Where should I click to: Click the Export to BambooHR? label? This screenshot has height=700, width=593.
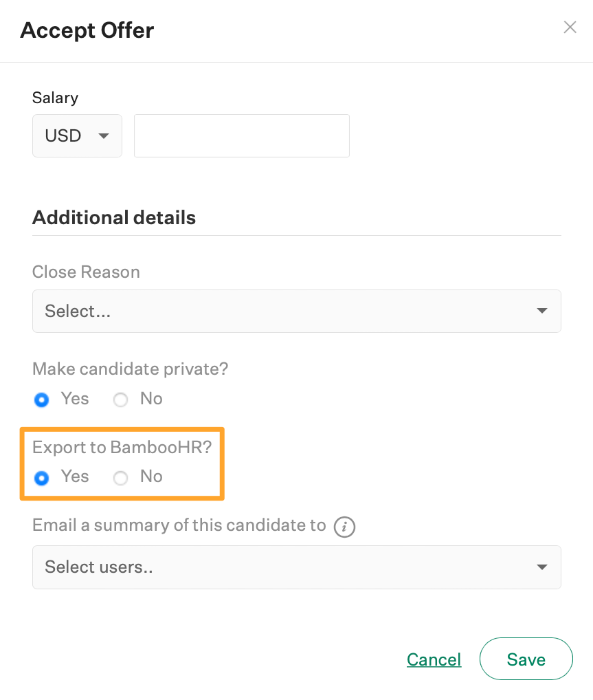click(122, 447)
